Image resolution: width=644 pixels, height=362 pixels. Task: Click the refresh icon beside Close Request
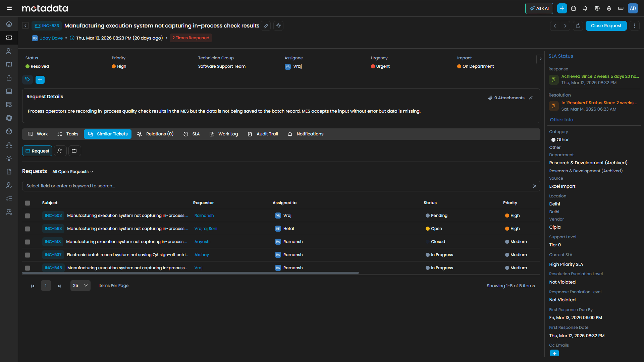pos(578,26)
